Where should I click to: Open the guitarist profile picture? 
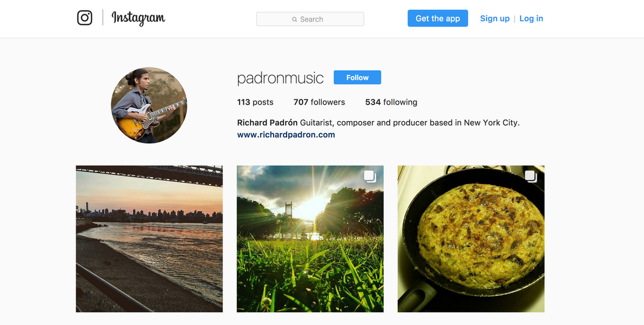point(149,105)
